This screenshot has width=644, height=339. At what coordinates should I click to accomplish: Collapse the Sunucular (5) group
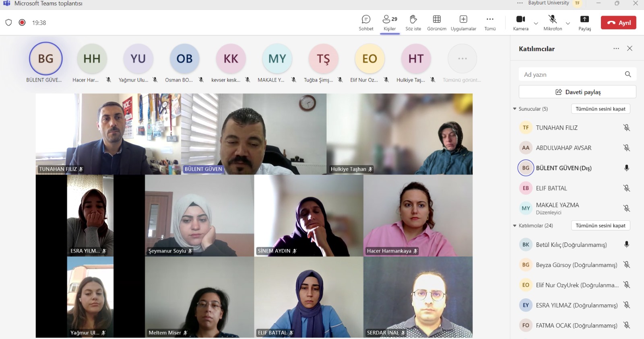[514, 109]
